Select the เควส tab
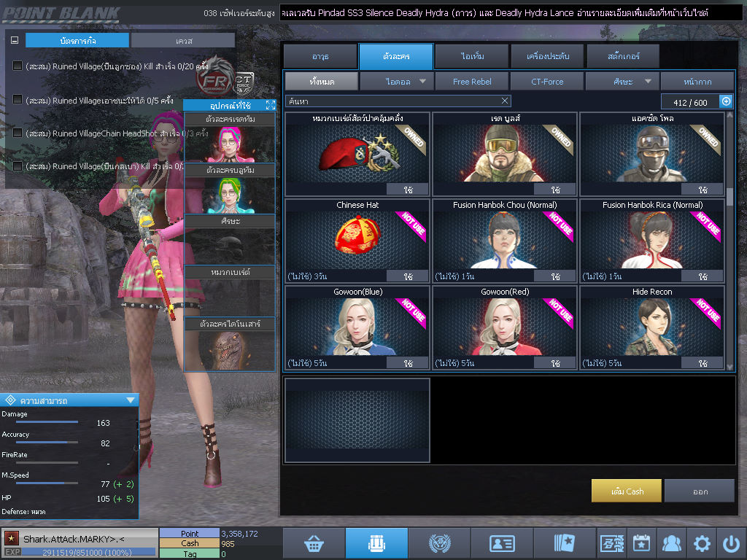747x560 pixels. click(x=183, y=41)
